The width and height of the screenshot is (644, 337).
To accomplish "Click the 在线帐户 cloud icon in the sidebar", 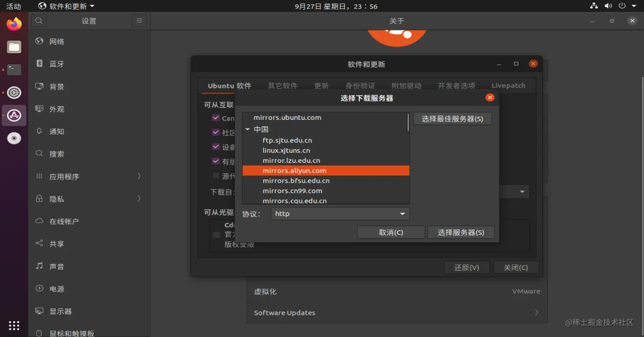I will (39, 221).
